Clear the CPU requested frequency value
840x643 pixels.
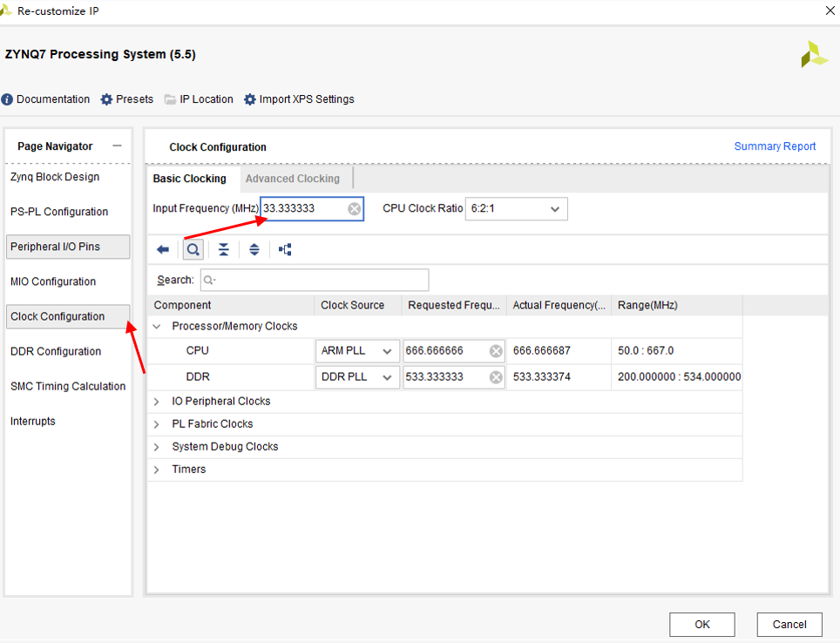click(x=496, y=351)
